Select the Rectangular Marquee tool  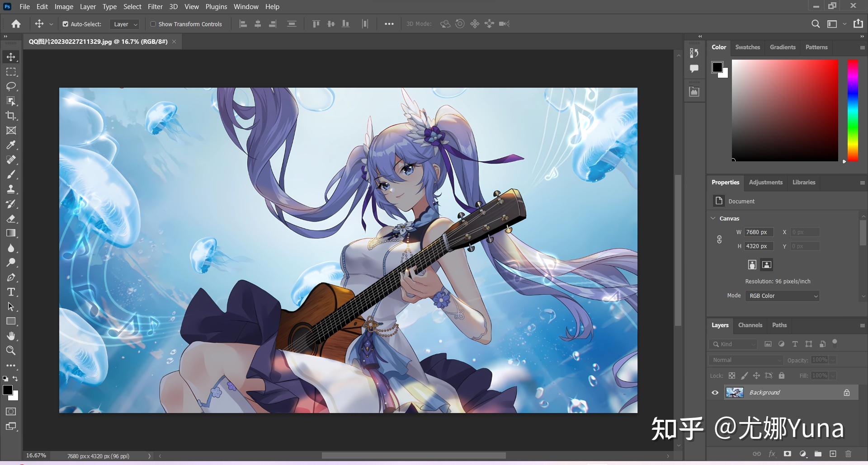11,72
